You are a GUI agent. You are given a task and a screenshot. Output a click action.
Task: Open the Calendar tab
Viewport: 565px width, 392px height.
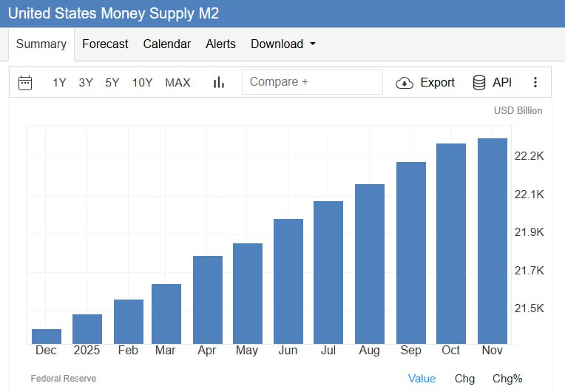(x=166, y=44)
